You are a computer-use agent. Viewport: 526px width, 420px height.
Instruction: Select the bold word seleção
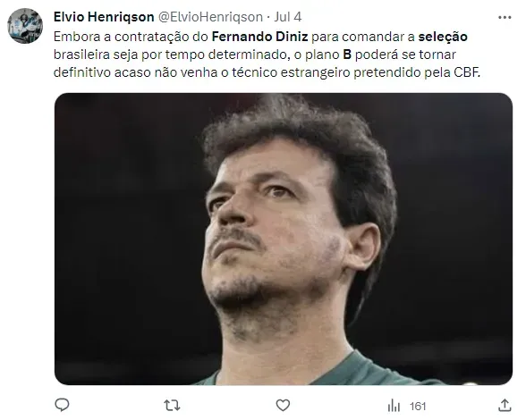(443, 37)
